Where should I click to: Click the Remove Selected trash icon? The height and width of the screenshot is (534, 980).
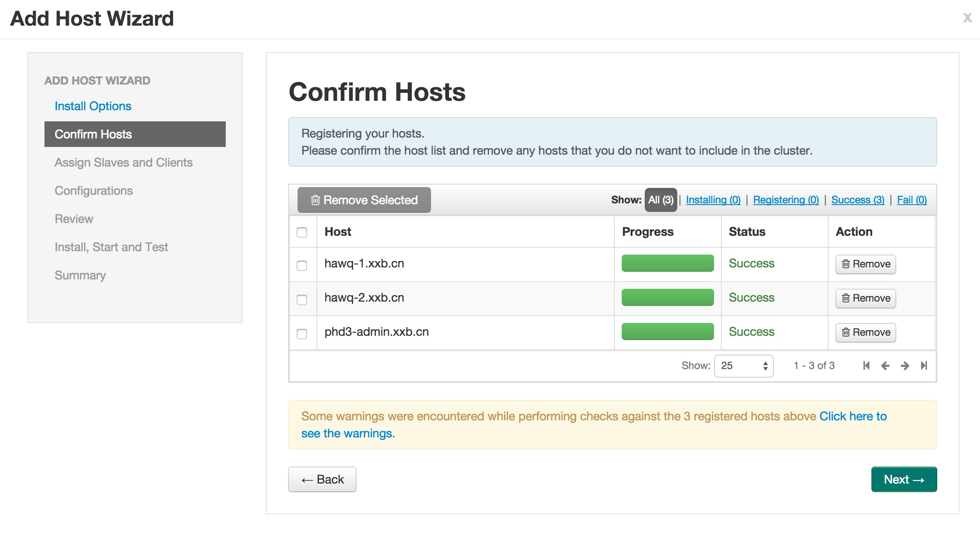(311, 200)
